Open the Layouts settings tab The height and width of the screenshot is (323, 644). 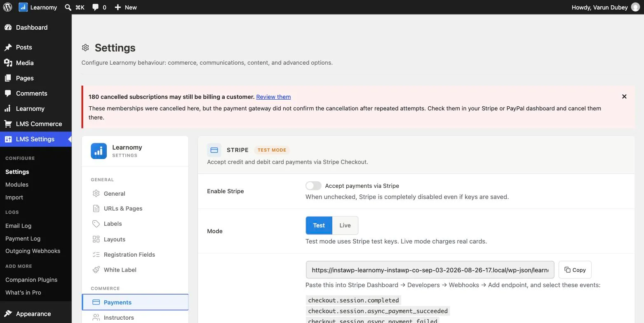coord(135,239)
